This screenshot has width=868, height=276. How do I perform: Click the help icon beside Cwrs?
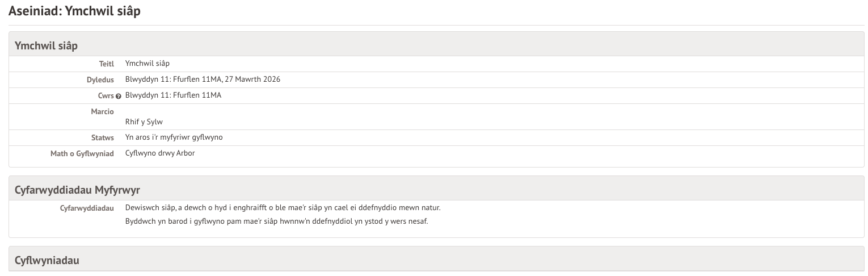tap(119, 96)
